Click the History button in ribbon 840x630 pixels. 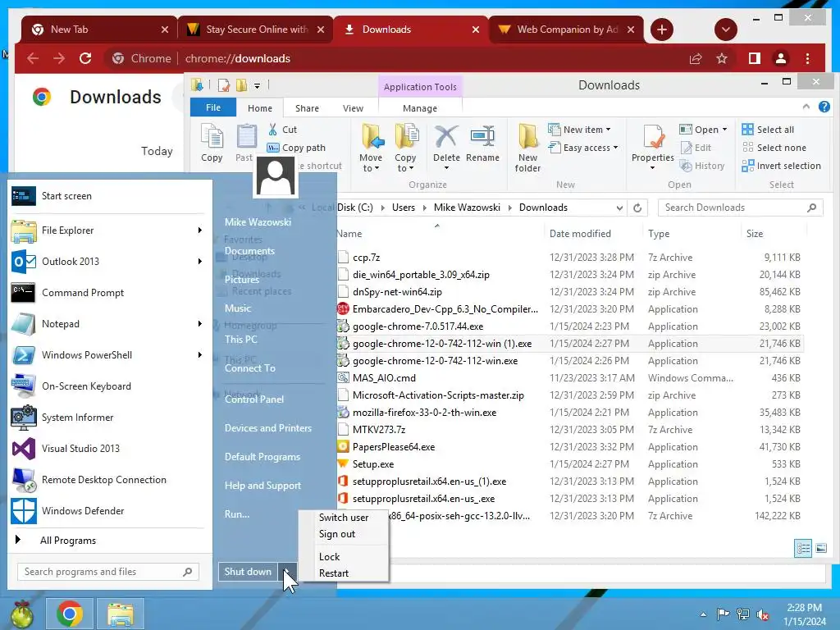tap(702, 166)
